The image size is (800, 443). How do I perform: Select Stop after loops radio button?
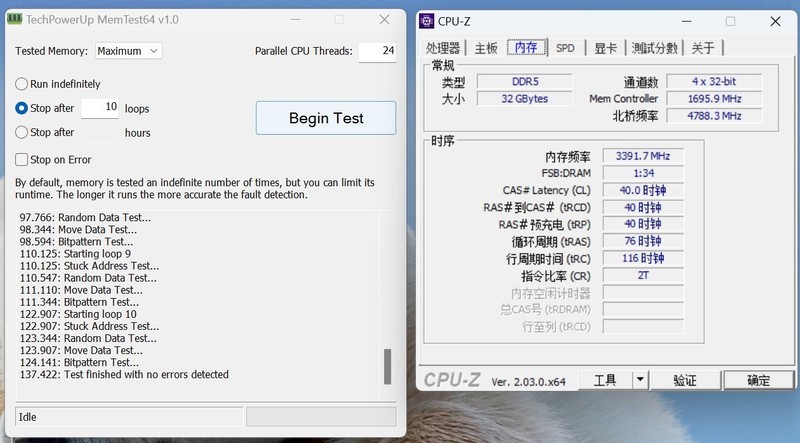click(x=21, y=108)
